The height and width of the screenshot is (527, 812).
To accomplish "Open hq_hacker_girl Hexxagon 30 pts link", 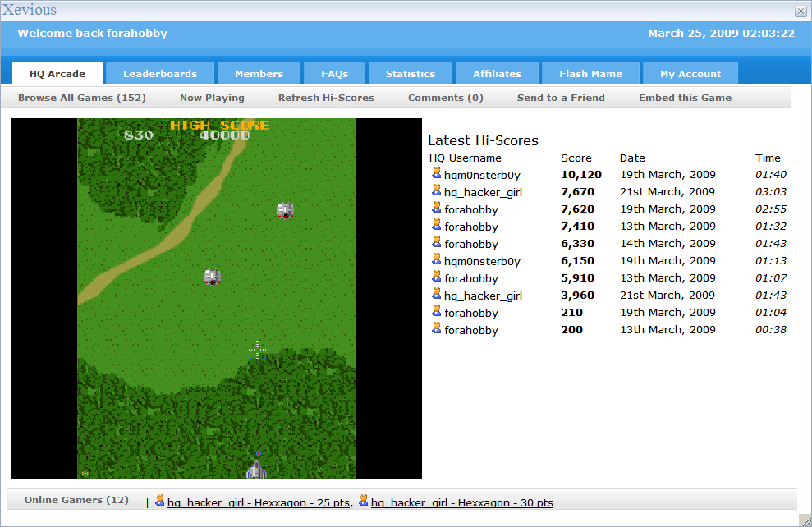I will pos(461,503).
